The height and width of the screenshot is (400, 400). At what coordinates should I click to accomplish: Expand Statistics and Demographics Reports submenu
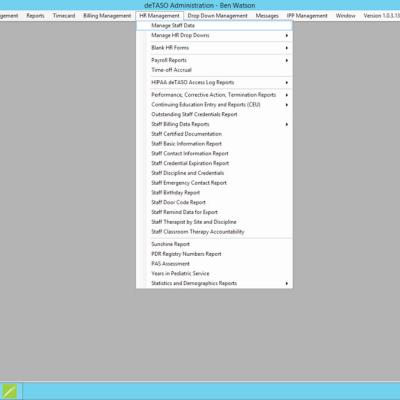click(x=214, y=283)
